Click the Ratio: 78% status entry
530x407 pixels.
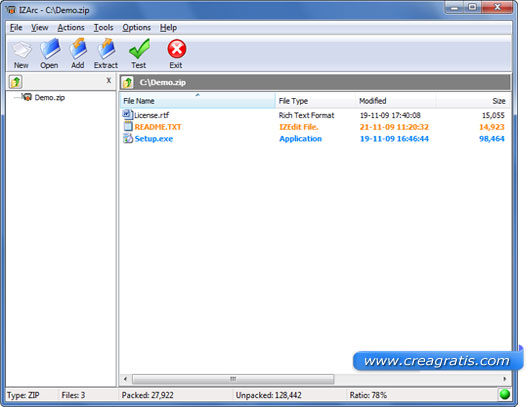coord(368,395)
